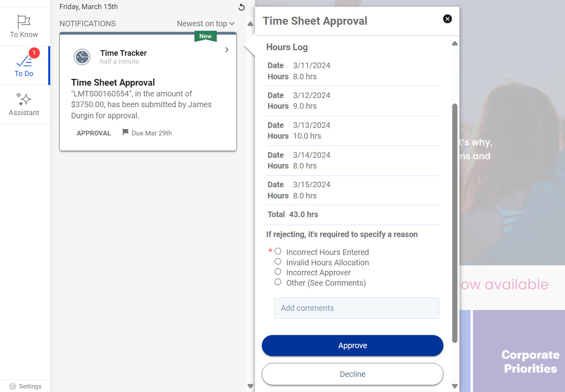Select Invalid Hours Allocation reason
Viewport: 565px width, 392px height.
pyautogui.click(x=278, y=261)
